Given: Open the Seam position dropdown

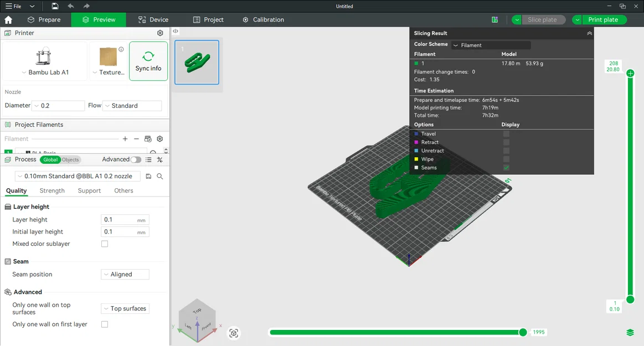Looking at the screenshot, I should coord(125,274).
